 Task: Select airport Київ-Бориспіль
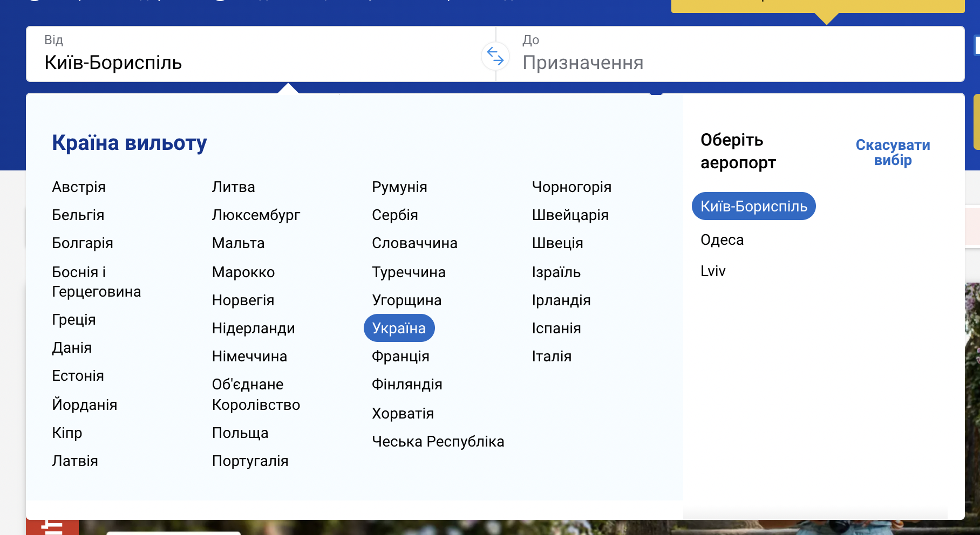(x=754, y=206)
